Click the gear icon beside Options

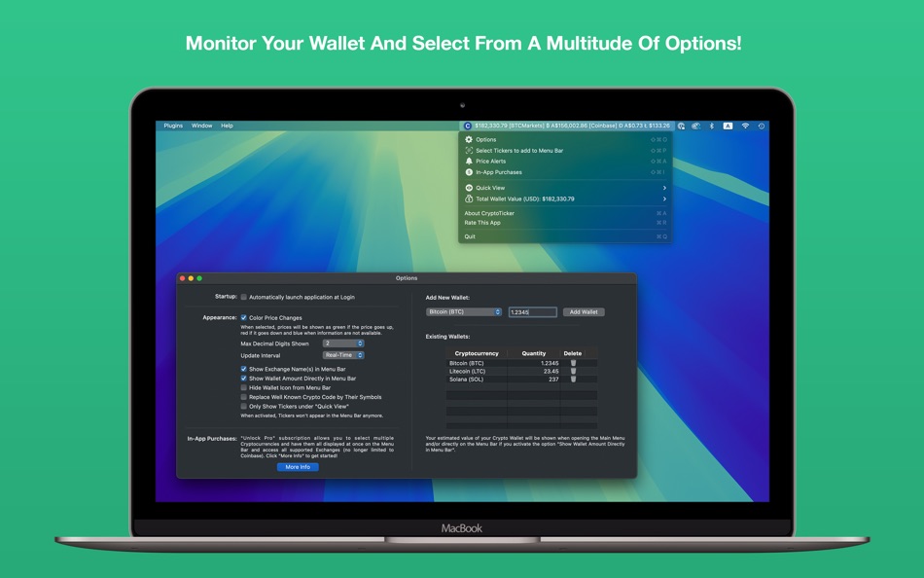coord(469,140)
